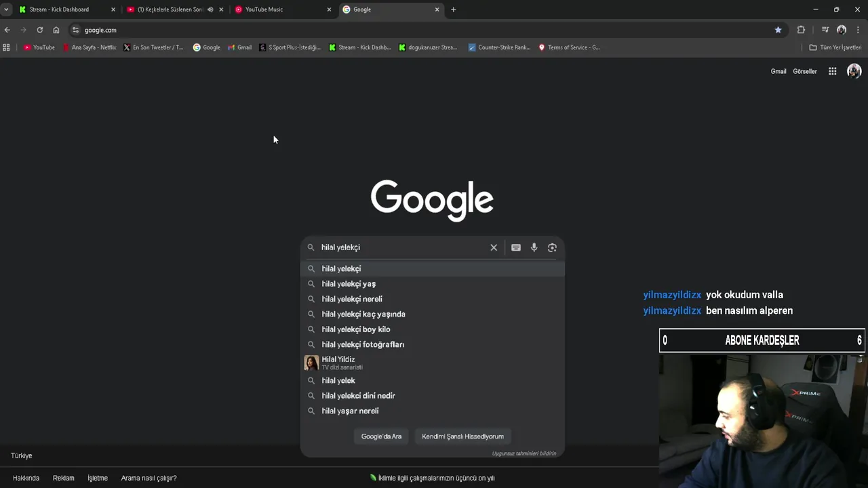
Task: Open the dogukanuzer Stream bookmark
Action: click(428, 47)
